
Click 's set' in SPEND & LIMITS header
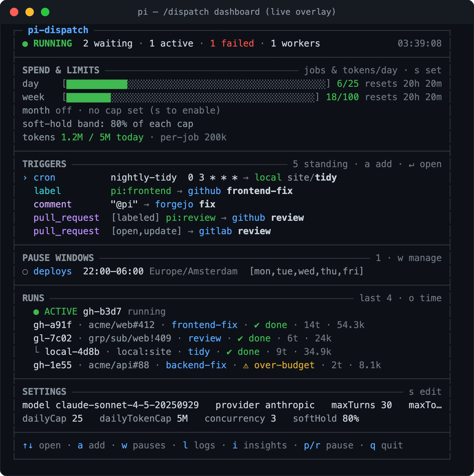[428, 70]
